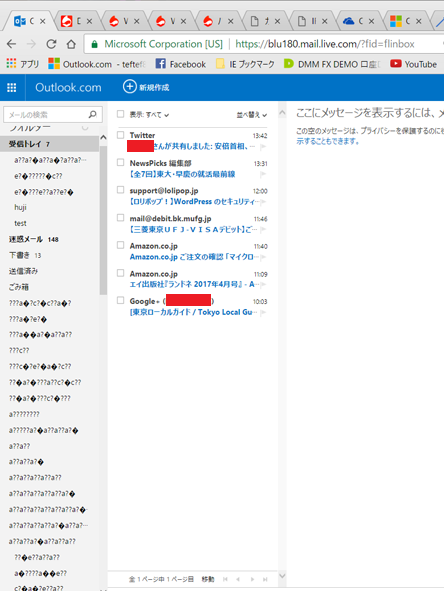Flag the Google+ message

click(263, 312)
